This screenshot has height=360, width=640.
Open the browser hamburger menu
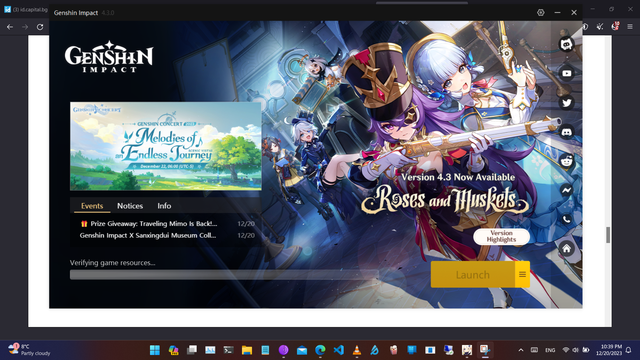630,27
